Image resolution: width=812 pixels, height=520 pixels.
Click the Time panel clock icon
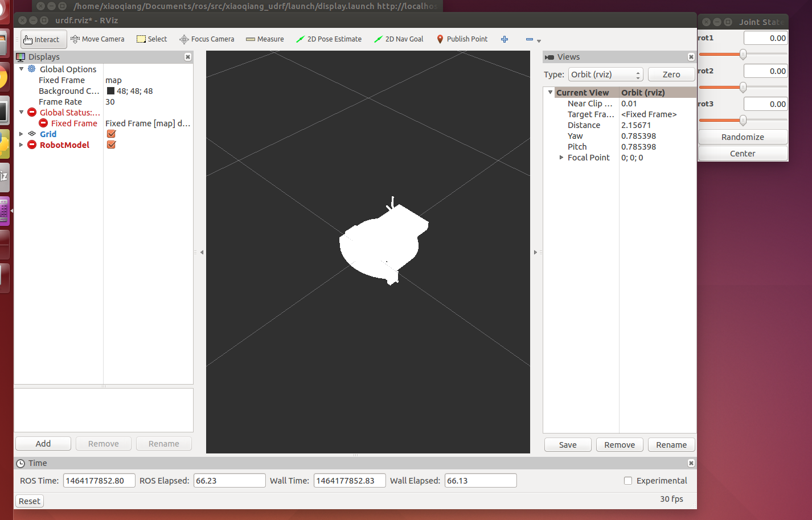click(x=21, y=463)
